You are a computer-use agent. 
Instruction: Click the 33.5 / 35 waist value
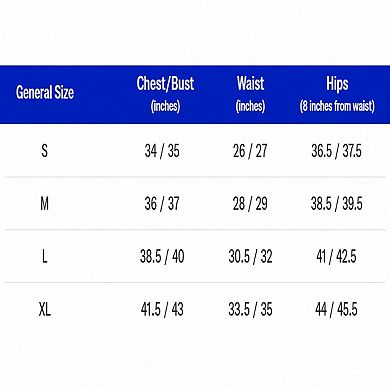pos(250,309)
